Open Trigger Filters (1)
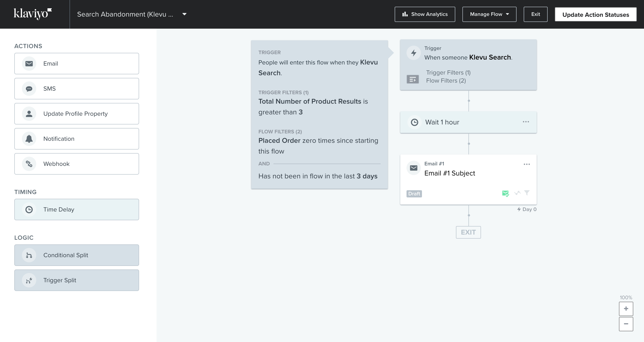Image resolution: width=644 pixels, height=342 pixels. 448,73
